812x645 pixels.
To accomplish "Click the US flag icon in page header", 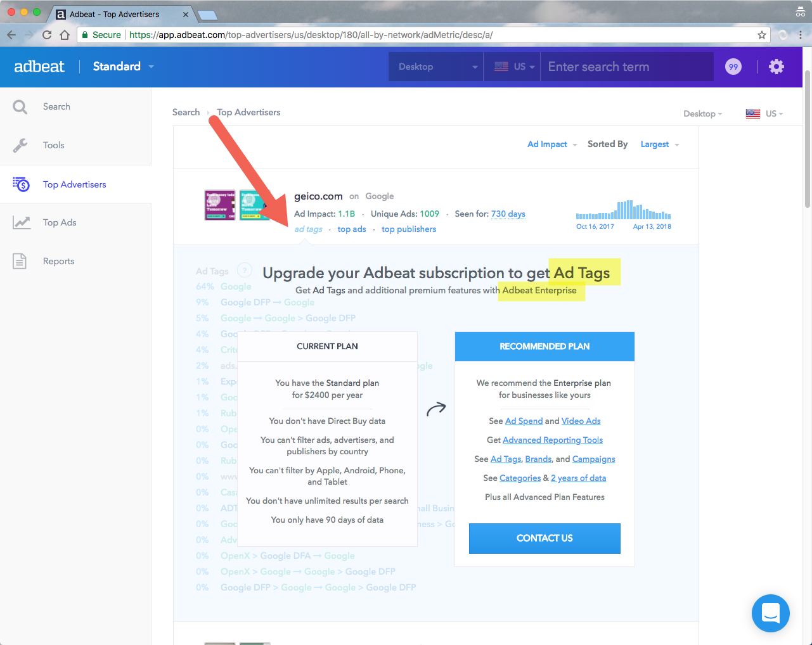I will [x=753, y=113].
